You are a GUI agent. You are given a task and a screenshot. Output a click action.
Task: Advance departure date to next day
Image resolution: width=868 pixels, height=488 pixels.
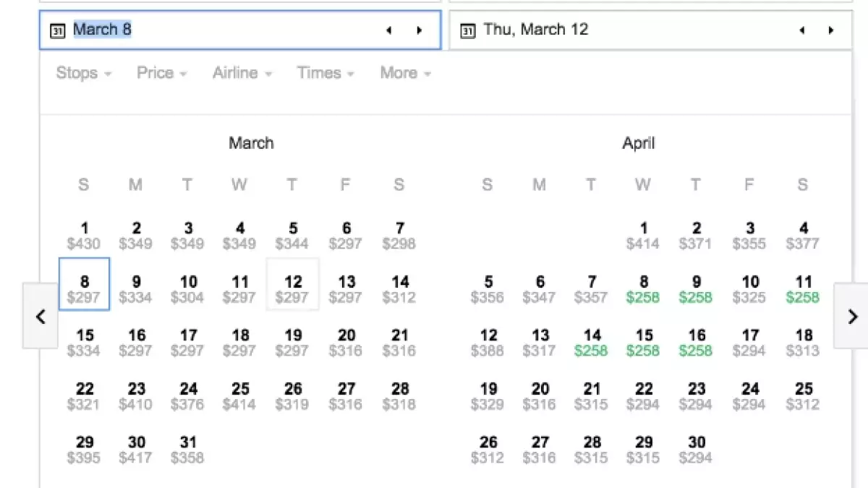coord(419,30)
